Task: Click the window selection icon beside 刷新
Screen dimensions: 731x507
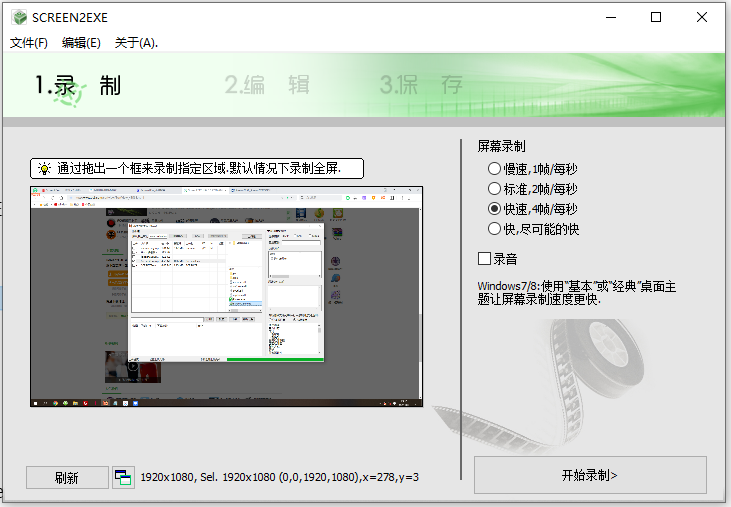Action: [x=124, y=478]
